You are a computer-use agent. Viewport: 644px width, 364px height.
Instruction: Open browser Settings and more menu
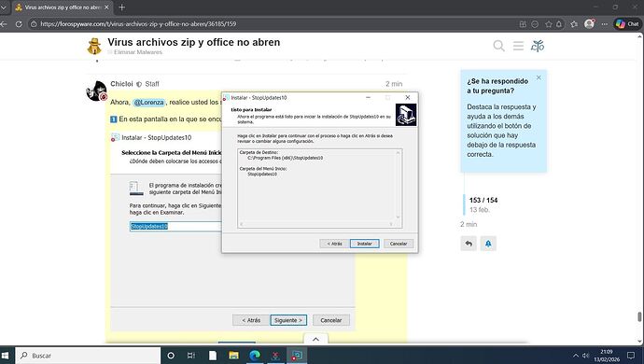(604, 24)
